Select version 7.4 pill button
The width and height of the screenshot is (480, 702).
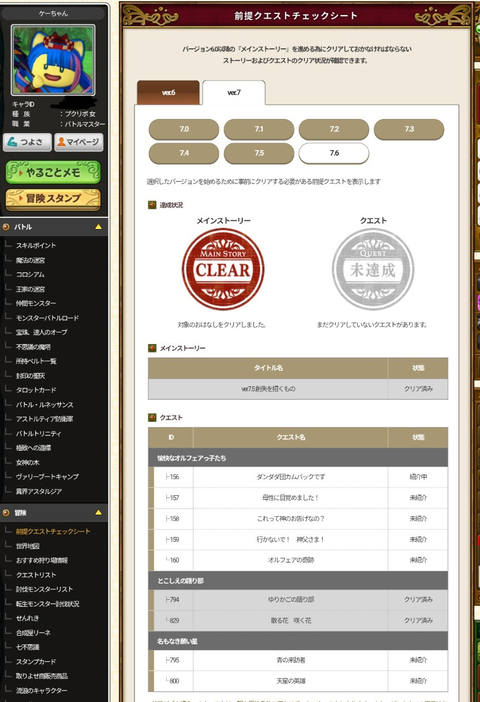pos(184,153)
